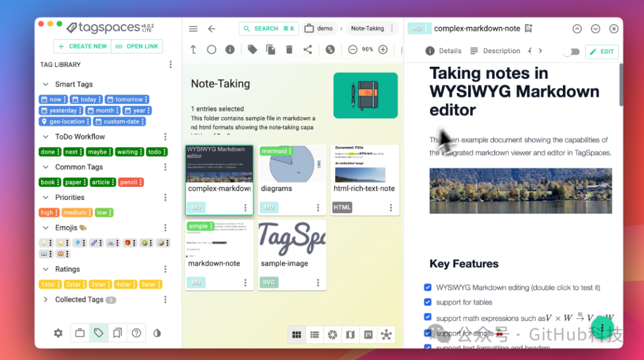This screenshot has width=644, height=360.
Task: Open the tag library sidebar icon
Action: [x=98, y=333]
